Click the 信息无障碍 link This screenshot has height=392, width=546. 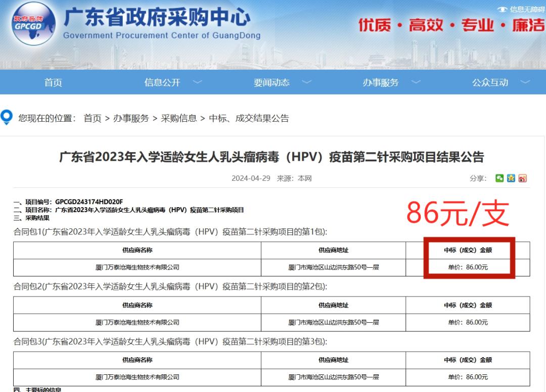(x=527, y=9)
